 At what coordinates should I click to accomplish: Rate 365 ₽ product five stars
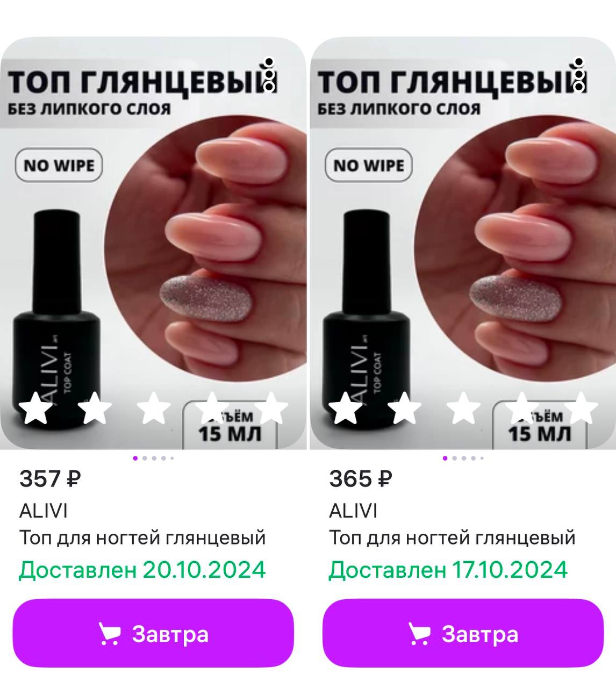[x=582, y=408]
